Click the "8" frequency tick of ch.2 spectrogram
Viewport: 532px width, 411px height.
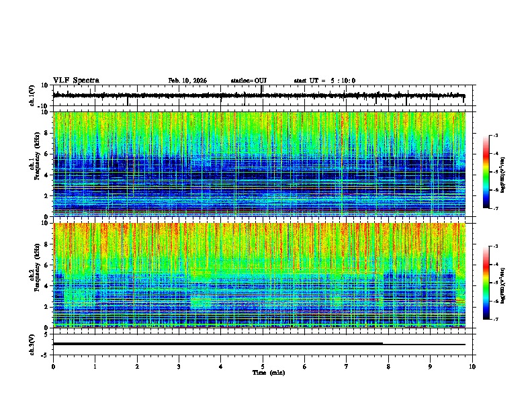click(x=46, y=244)
